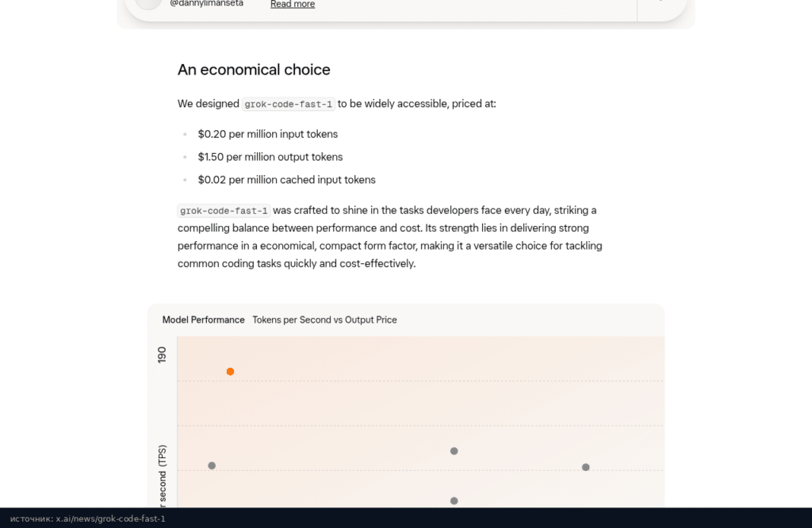Click the rightmost gray data point

[x=586, y=468]
